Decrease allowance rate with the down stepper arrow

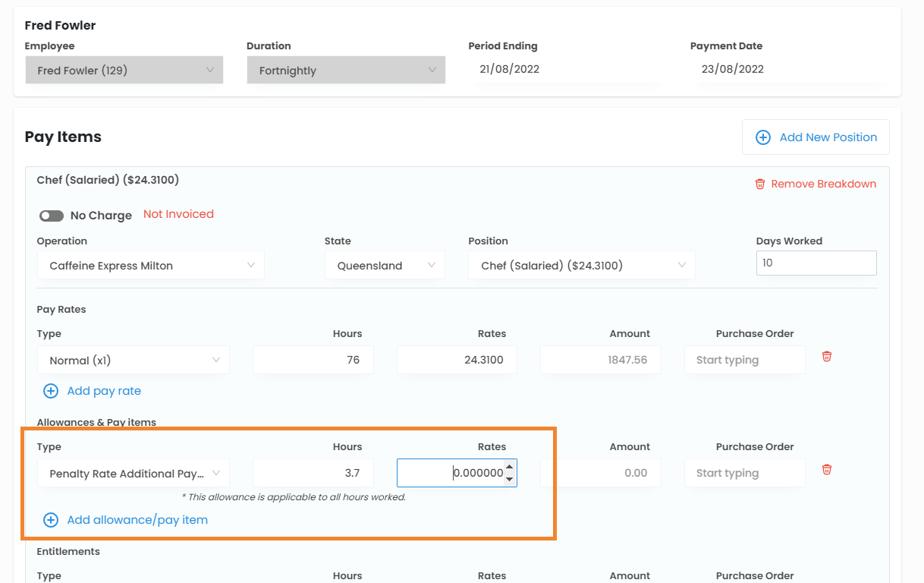(510, 479)
